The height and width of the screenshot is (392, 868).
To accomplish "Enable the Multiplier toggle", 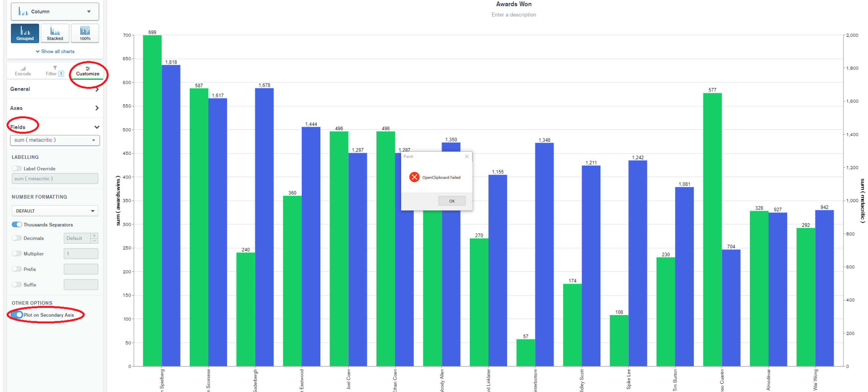I will pos(17,254).
